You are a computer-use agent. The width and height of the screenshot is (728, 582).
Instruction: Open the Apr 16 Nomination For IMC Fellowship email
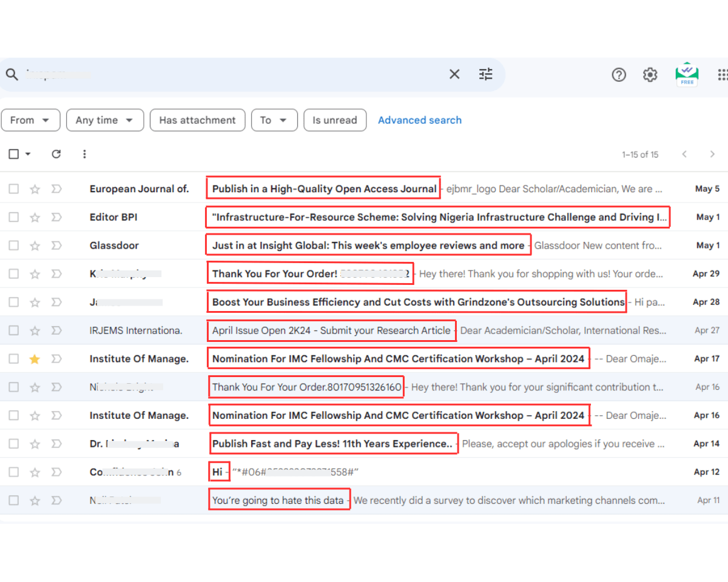(x=398, y=415)
